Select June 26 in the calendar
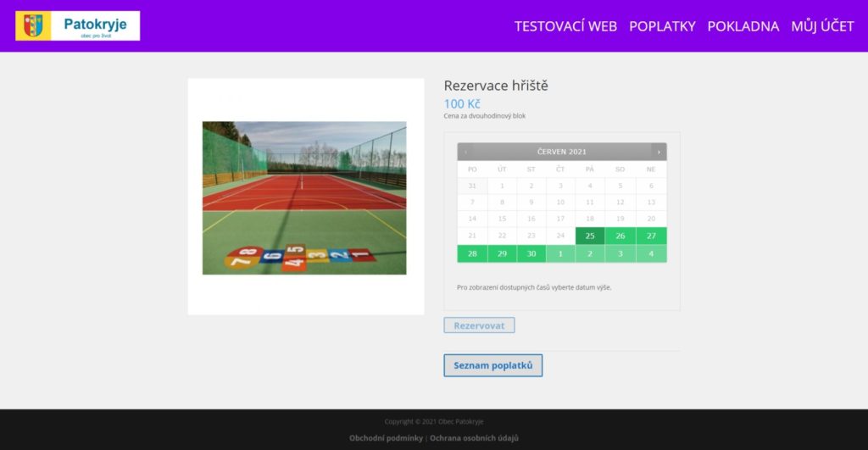 click(620, 236)
